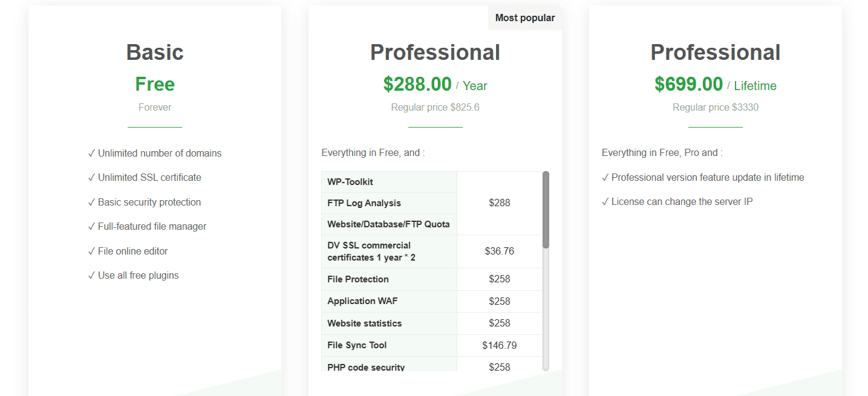Click the checkmark beside Full-featured file manager
The height and width of the screenshot is (396, 868).
pyautogui.click(x=92, y=226)
